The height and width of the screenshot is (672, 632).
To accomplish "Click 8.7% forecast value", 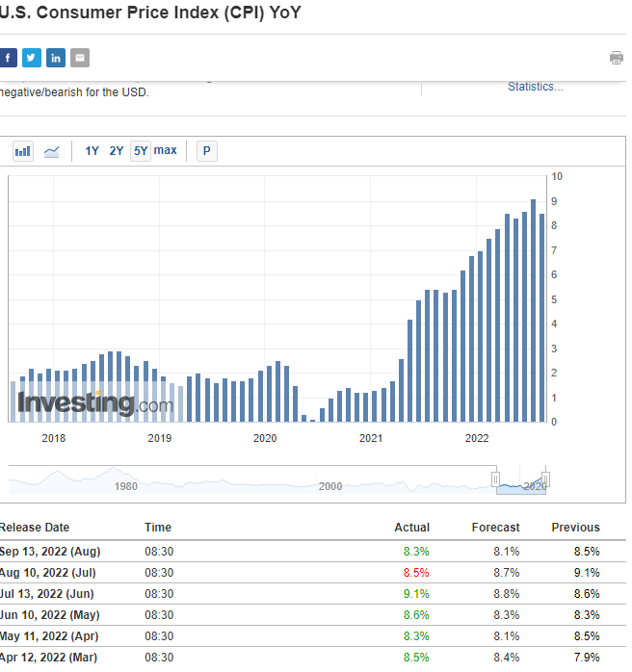I will 507,573.
